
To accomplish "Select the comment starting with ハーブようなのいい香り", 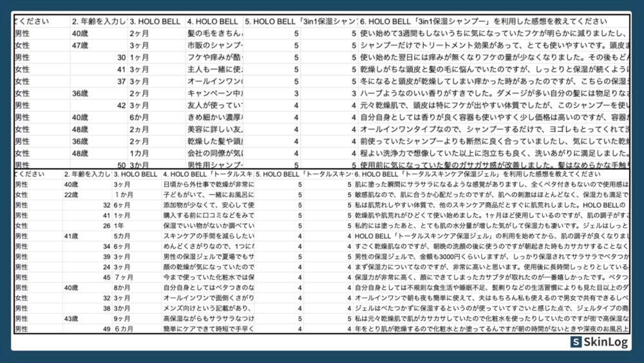I will [x=493, y=93].
